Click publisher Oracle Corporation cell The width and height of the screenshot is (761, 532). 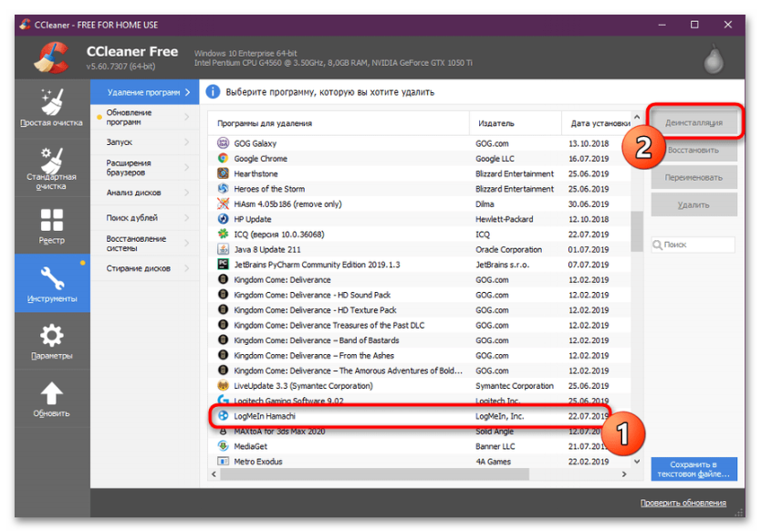point(508,249)
